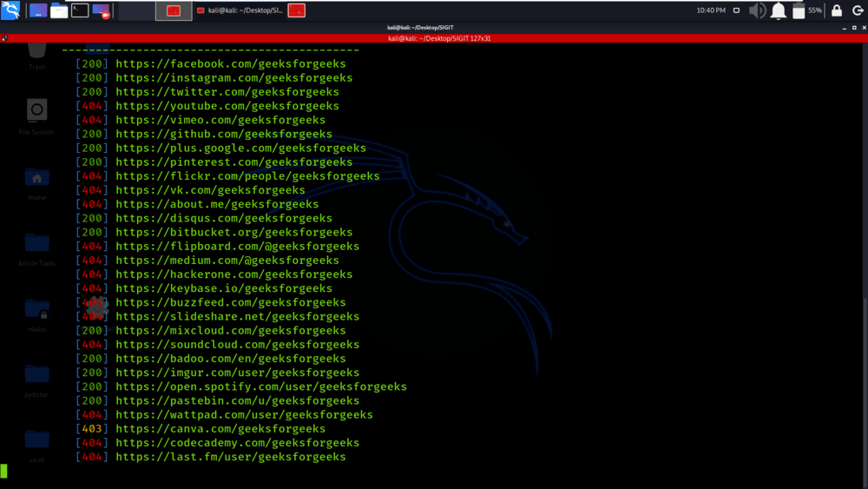Launch terminal emulator from the panel

80,10
